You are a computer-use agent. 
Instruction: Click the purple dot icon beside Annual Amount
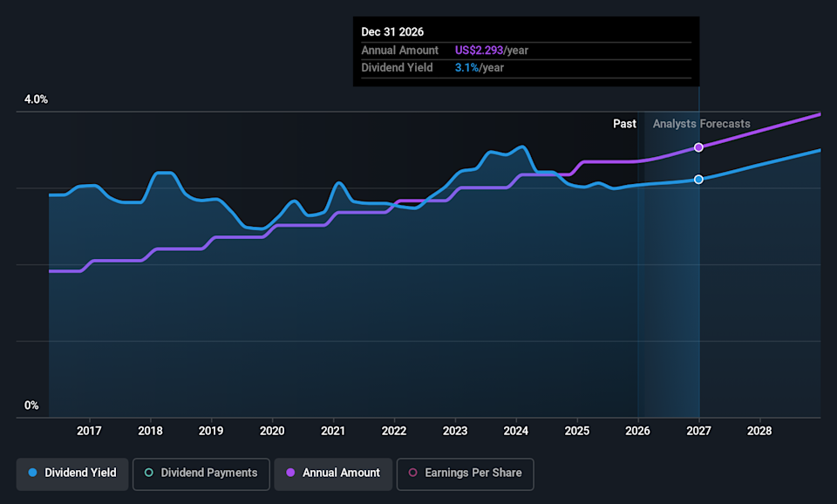point(289,473)
